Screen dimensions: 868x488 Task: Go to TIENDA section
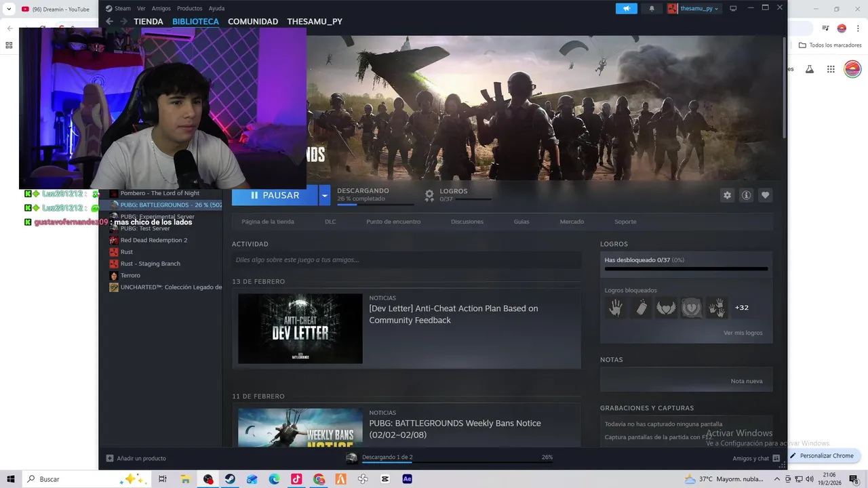coord(149,22)
